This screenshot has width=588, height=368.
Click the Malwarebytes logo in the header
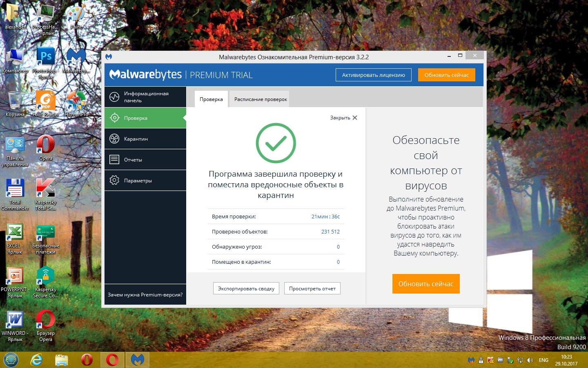click(x=145, y=74)
